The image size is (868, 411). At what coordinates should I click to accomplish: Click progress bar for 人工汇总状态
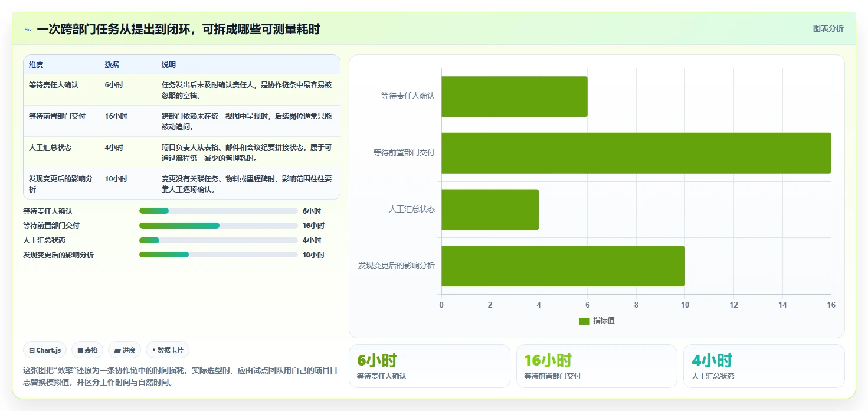click(x=218, y=240)
